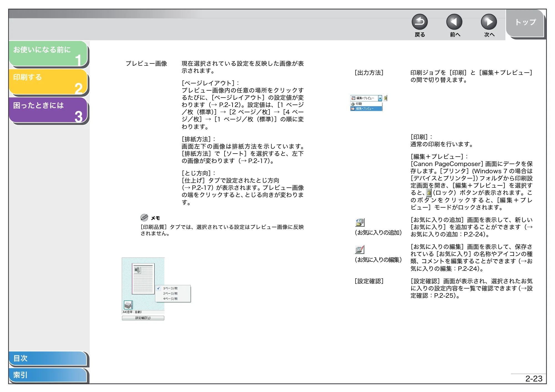Open the トップ tab
The image size is (555, 392).
525,23
